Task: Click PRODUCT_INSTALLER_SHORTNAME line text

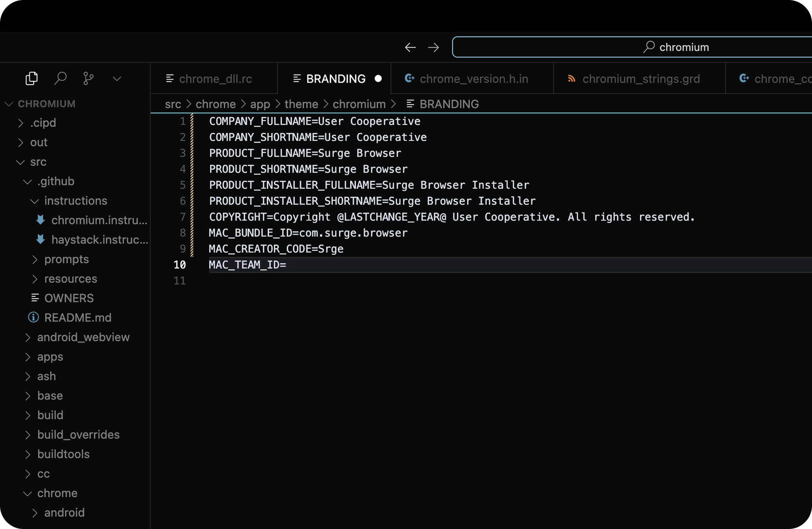Action: (372, 201)
